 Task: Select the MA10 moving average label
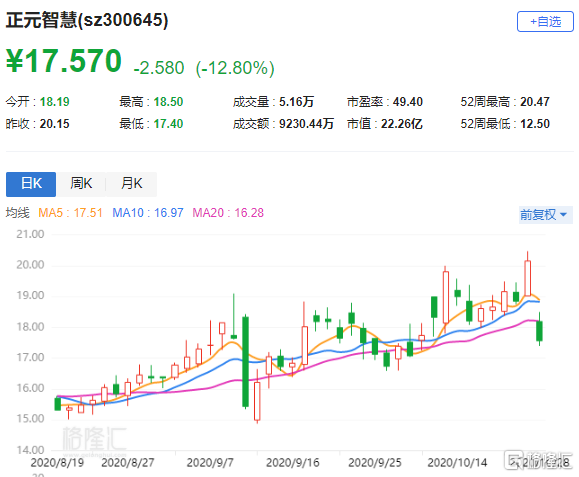tap(148, 213)
